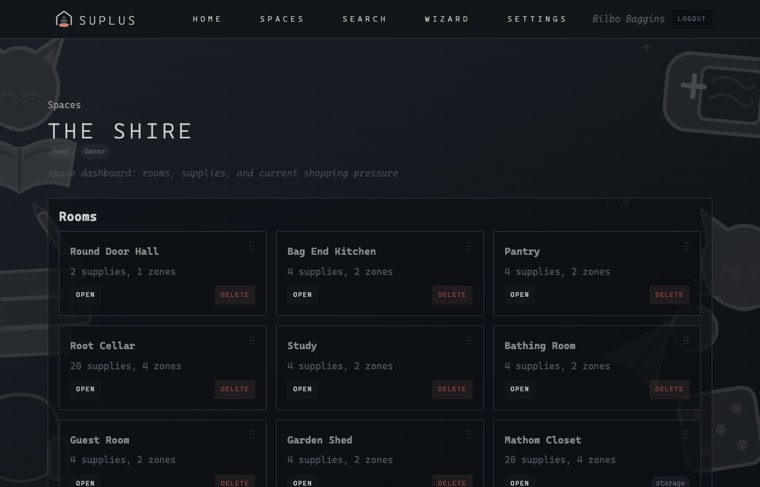Open the Study room
This screenshot has width=760, height=487.
click(302, 389)
